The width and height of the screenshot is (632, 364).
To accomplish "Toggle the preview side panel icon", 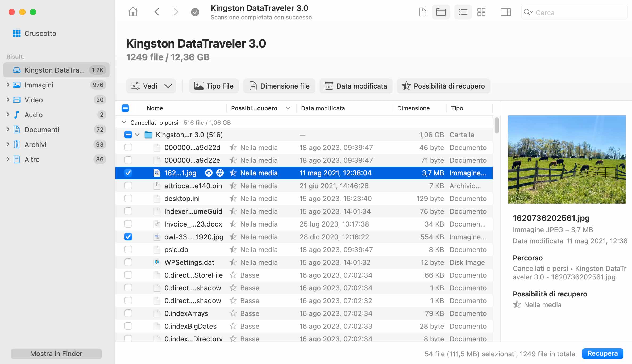I will [506, 12].
